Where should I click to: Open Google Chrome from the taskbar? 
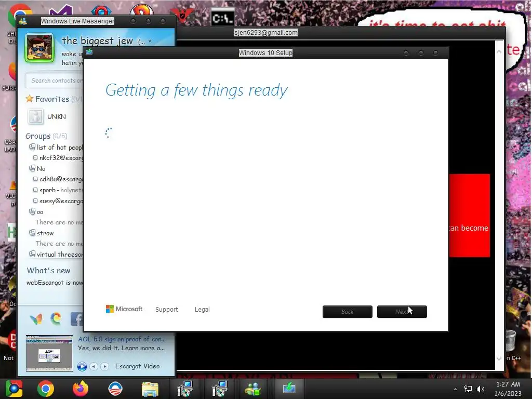[46, 389]
